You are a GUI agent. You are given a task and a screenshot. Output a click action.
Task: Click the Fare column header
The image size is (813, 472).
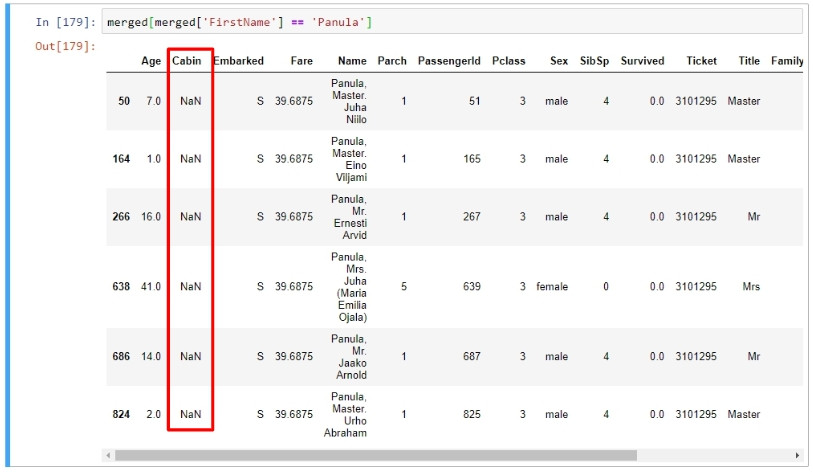pos(302,61)
